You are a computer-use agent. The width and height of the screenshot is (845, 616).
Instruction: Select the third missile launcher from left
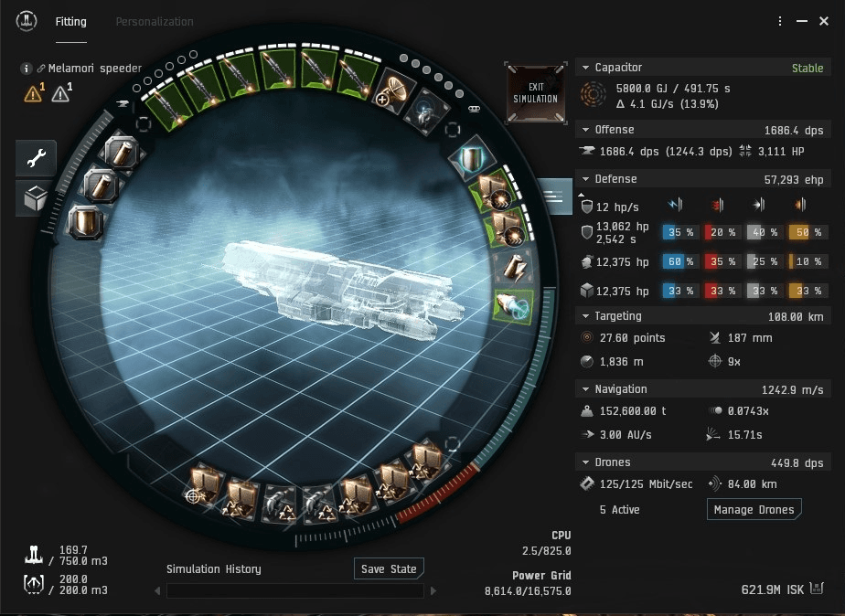238,77
